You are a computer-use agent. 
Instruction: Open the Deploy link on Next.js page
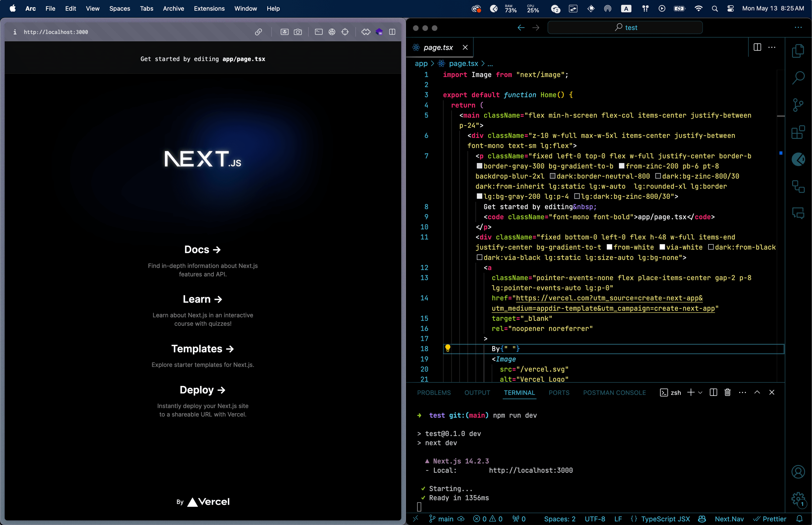(203, 390)
